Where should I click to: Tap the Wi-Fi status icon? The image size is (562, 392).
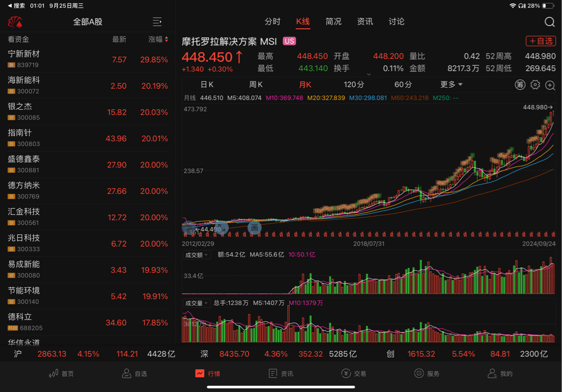click(x=512, y=6)
